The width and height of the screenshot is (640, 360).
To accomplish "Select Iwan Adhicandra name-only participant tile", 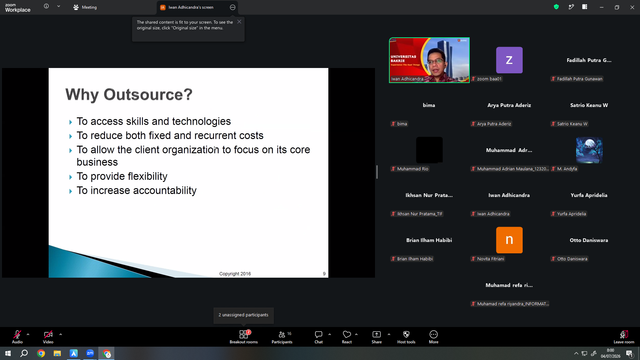I will [509, 195].
